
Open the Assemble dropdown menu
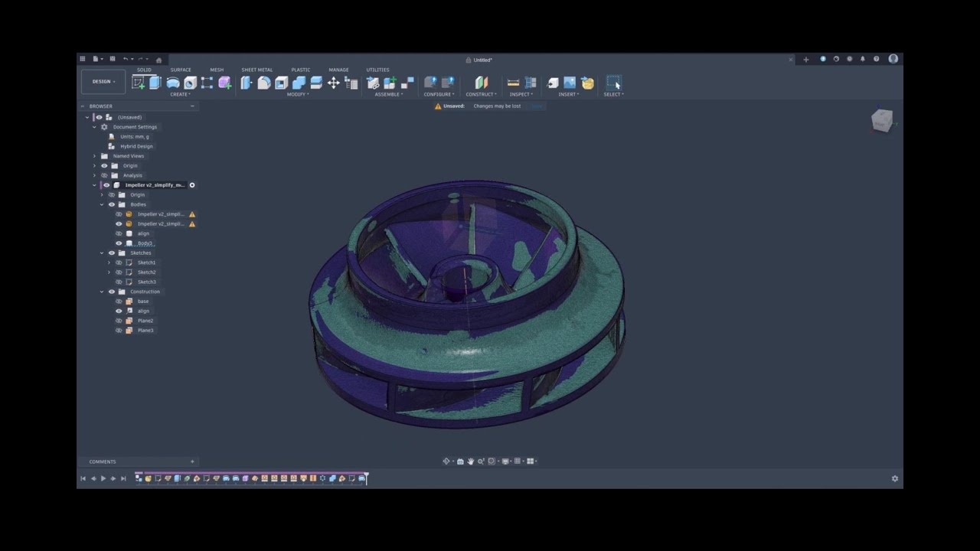pyautogui.click(x=388, y=94)
